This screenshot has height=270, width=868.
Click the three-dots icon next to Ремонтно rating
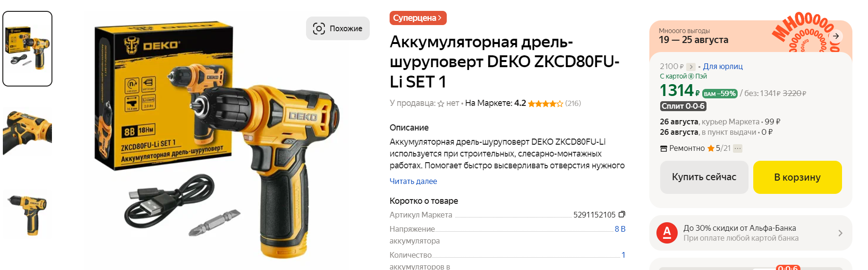(738, 148)
